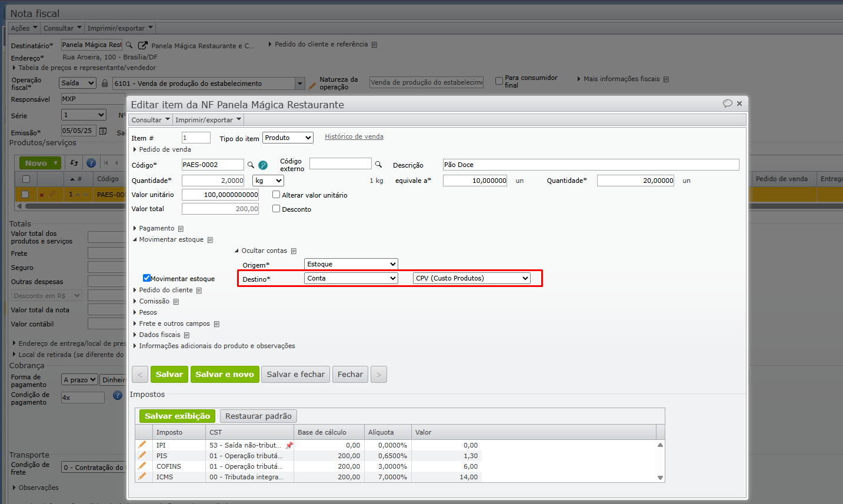This screenshot has height=504, width=843.
Task: Uncheck the Movimentar estoque checkbox
Action: [x=147, y=278]
